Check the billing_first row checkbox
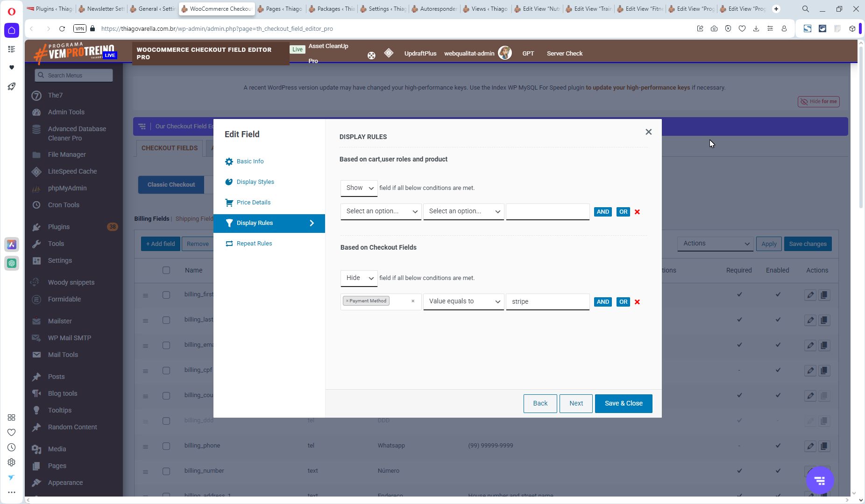The image size is (865, 504). 166,295
